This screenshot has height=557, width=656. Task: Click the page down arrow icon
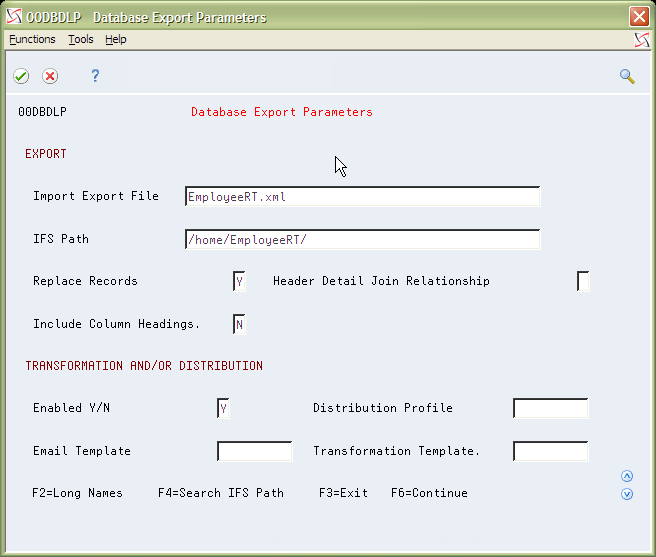pos(627,494)
